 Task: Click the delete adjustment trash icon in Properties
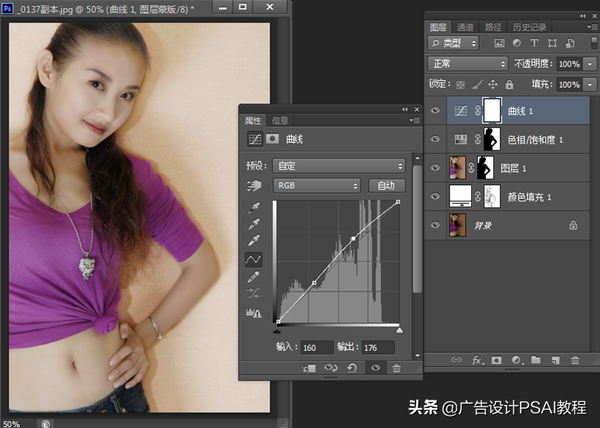pyautogui.click(x=397, y=369)
